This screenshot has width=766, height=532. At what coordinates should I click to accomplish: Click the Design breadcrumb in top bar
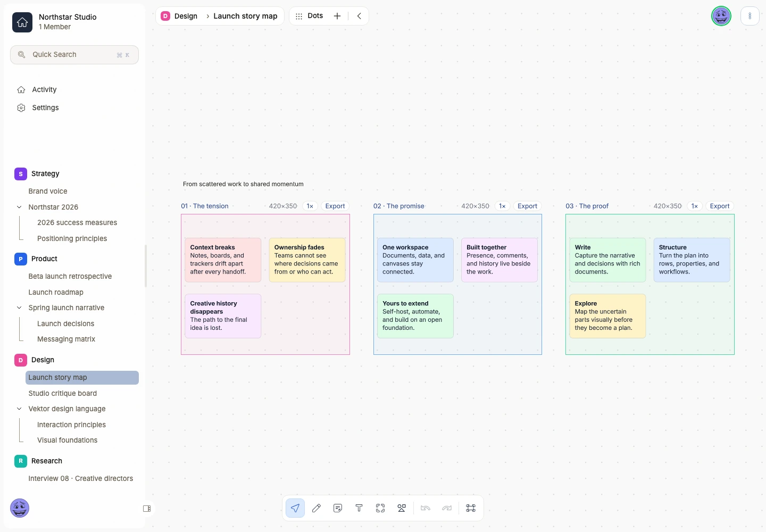point(180,16)
